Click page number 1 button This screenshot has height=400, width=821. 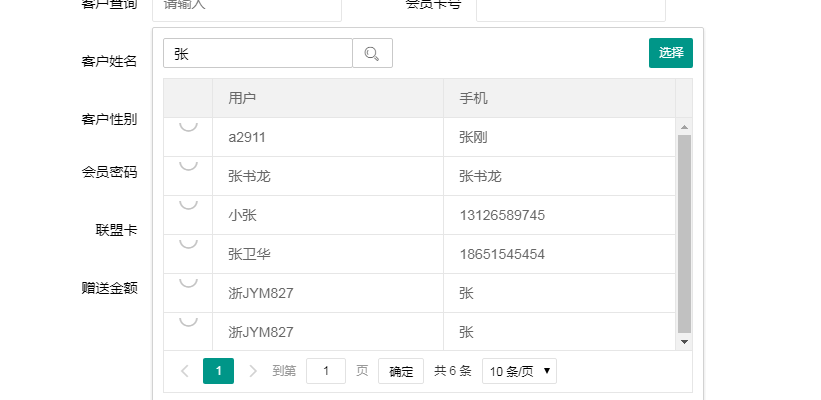pos(218,371)
